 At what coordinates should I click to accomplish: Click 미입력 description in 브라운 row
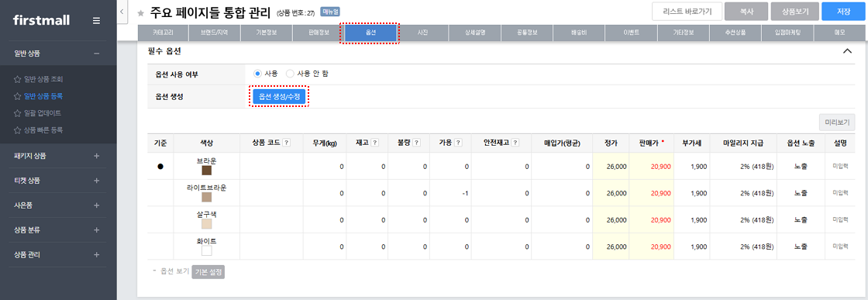(x=840, y=166)
